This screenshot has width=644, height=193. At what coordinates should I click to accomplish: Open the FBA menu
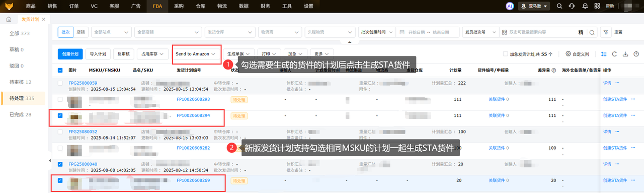click(x=157, y=6)
